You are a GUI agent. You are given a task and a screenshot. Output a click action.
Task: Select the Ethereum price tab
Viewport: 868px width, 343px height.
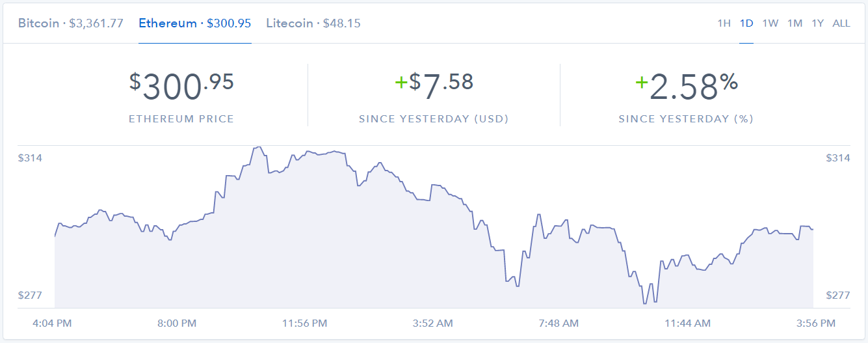[194, 23]
